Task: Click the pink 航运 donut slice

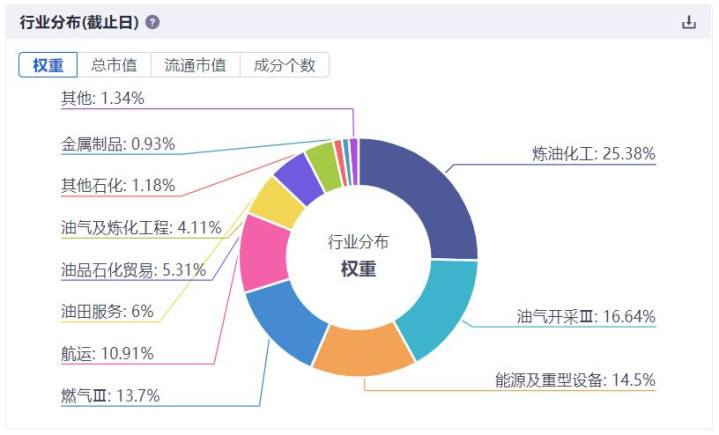Action: [264, 251]
